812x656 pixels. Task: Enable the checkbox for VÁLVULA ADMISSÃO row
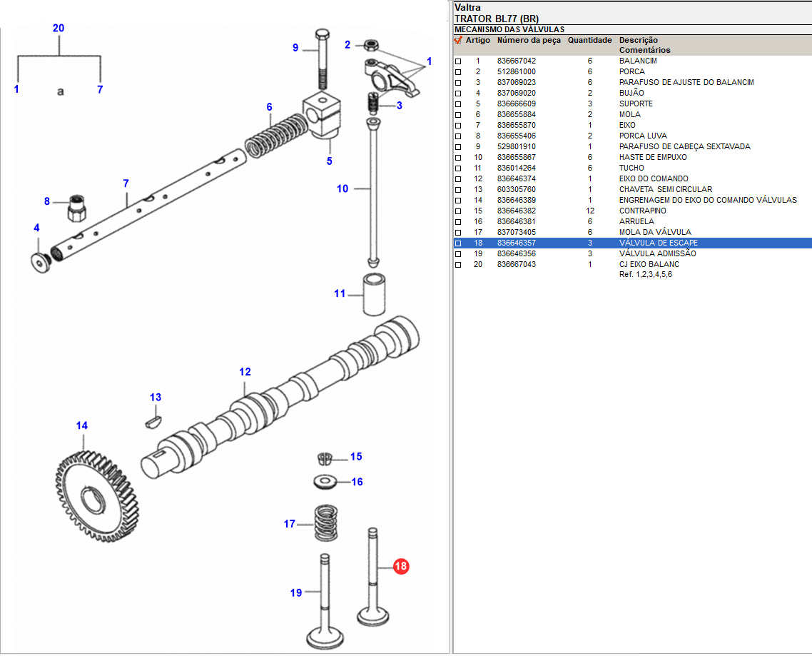(x=458, y=254)
